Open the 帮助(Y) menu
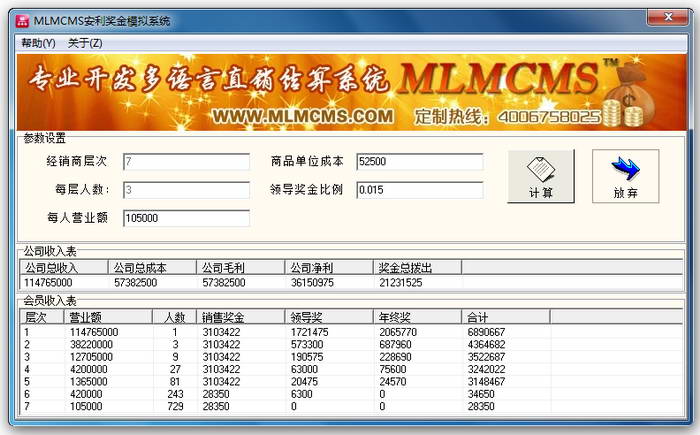700x435 pixels. tap(38, 43)
